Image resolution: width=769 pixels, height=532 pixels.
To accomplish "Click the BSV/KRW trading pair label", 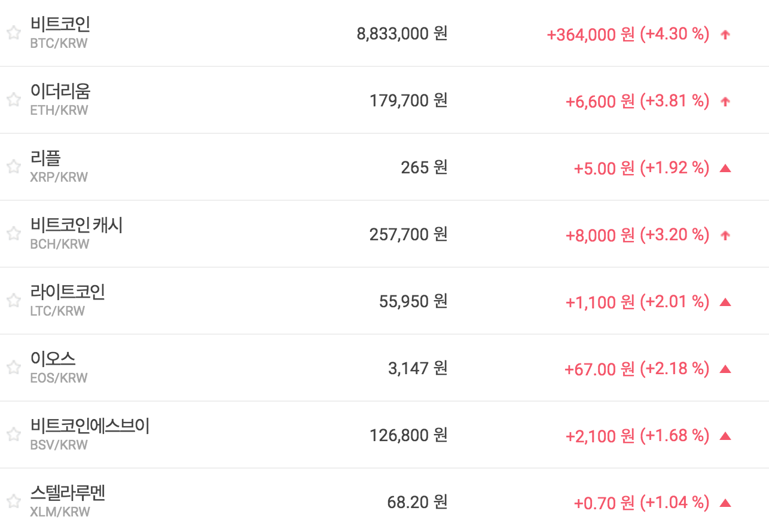I will click(x=59, y=445).
